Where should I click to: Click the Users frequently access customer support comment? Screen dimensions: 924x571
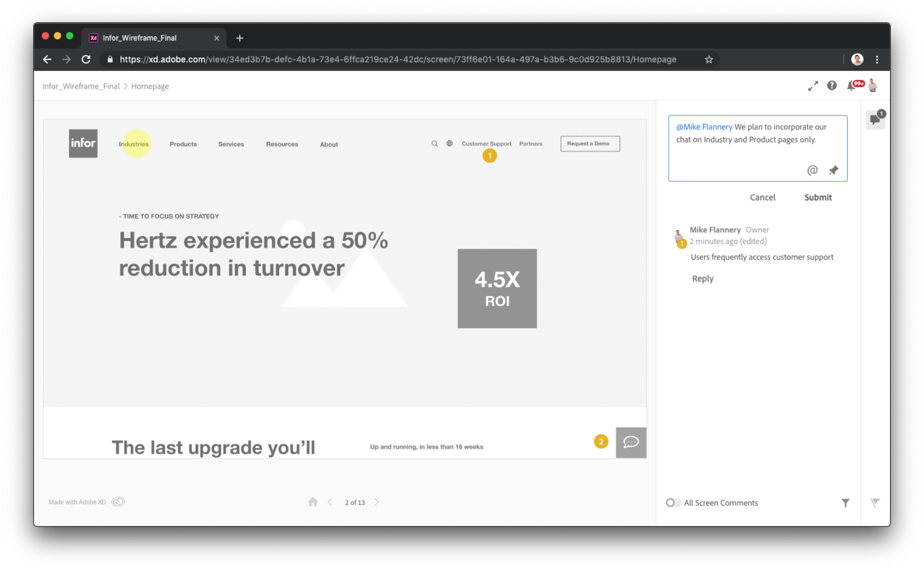coord(762,257)
